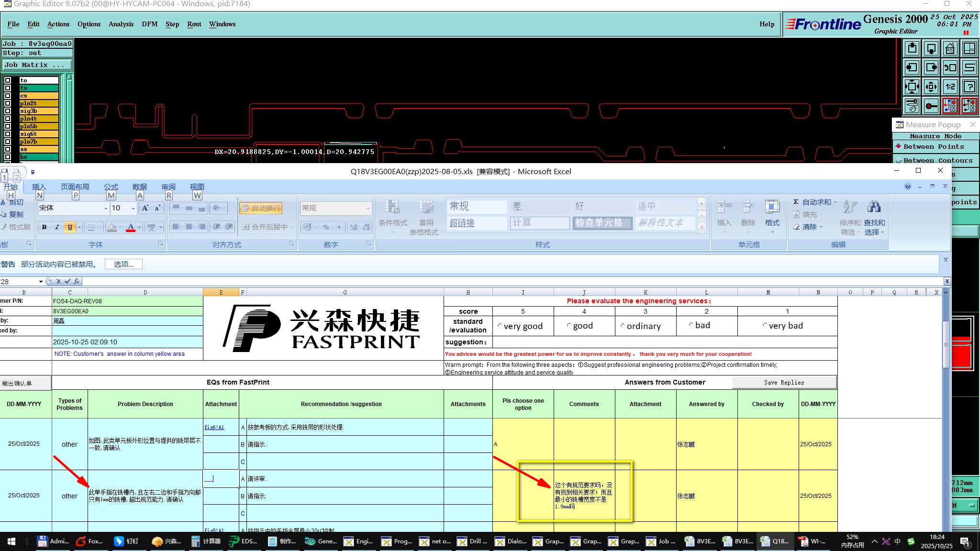Screen dimensions: 980x551
Task: Toggle bold formatting in Excel ribbon
Action: [44, 227]
